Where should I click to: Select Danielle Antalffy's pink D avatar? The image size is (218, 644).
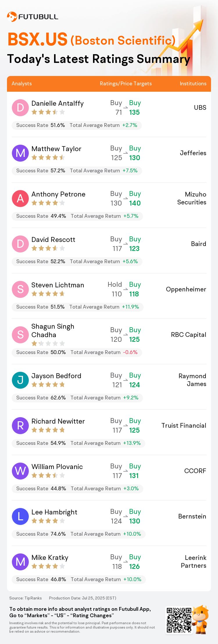(20, 107)
